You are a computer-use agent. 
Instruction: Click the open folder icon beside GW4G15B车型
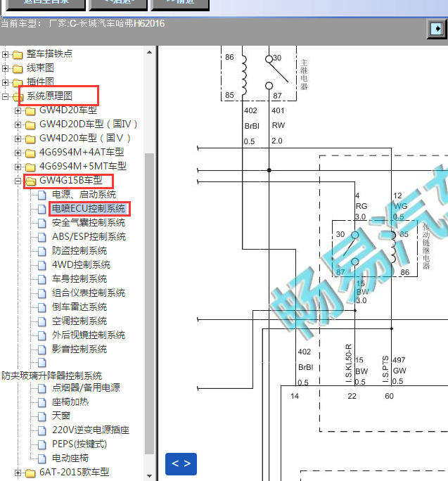[30, 181]
